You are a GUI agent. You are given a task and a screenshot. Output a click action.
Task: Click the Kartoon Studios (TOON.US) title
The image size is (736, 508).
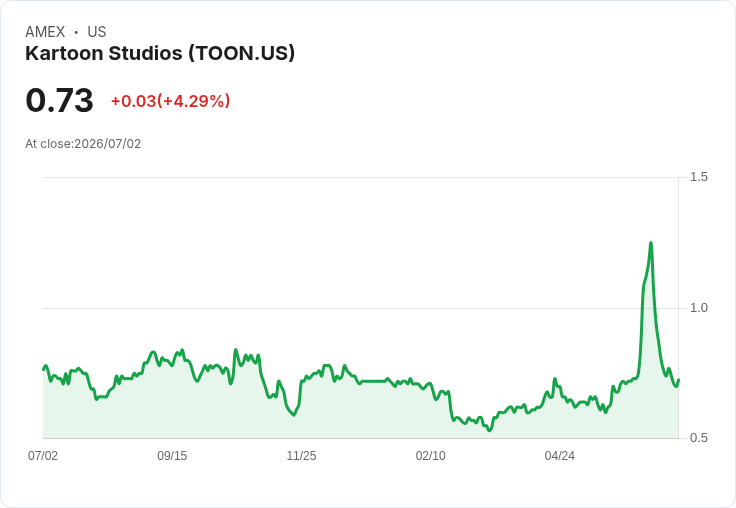click(x=160, y=54)
